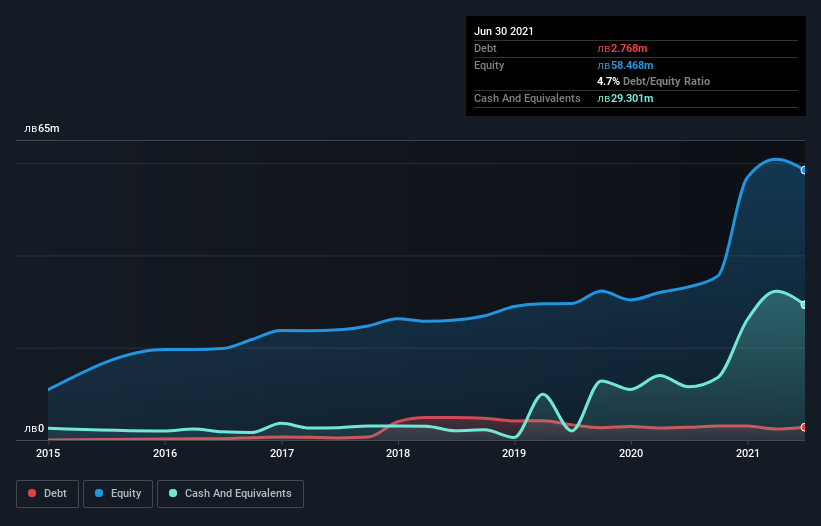Toggle the Equity legend button
This screenshot has height=526, width=821.
click(118, 494)
